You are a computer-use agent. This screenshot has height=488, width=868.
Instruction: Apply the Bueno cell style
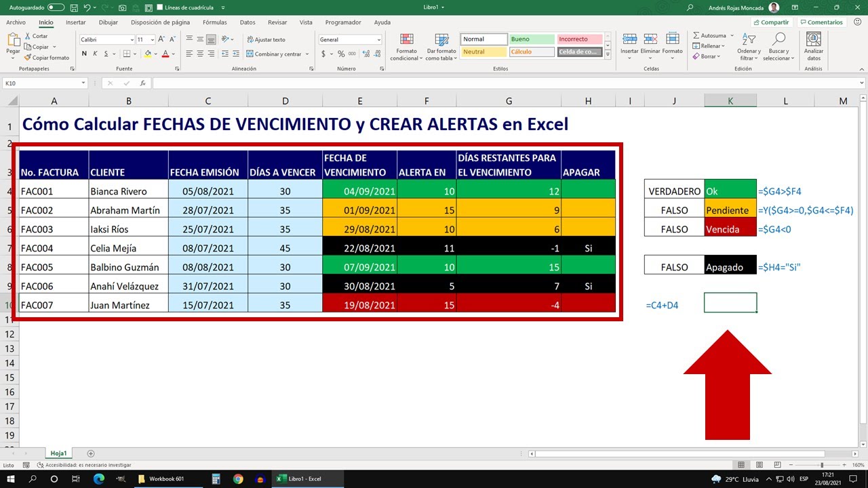coord(532,39)
